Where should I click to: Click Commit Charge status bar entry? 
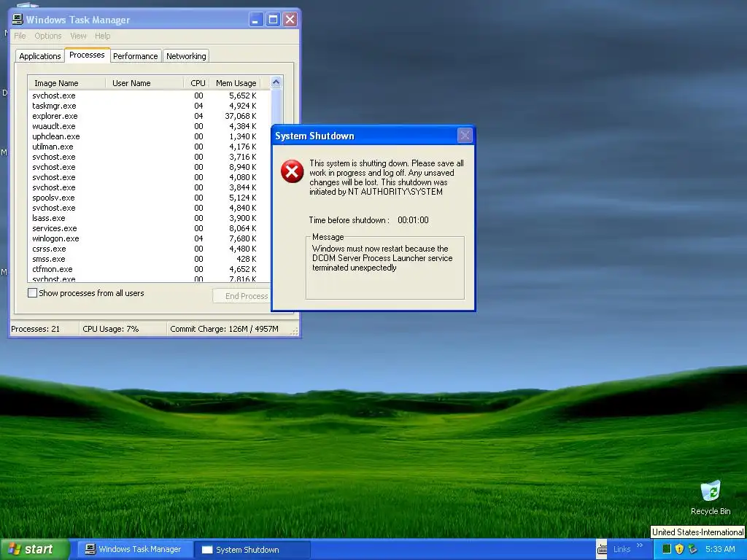pyautogui.click(x=224, y=329)
